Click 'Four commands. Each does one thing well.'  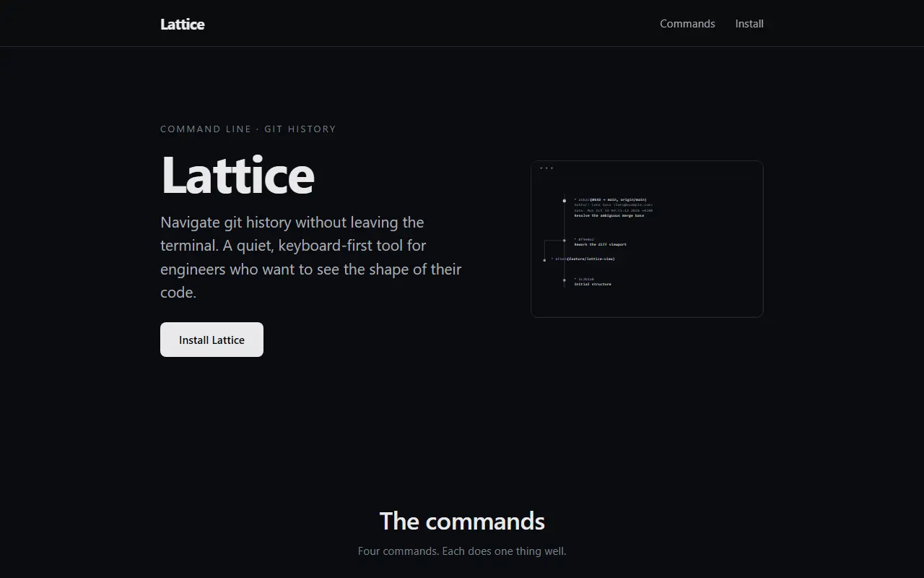point(462,551)
